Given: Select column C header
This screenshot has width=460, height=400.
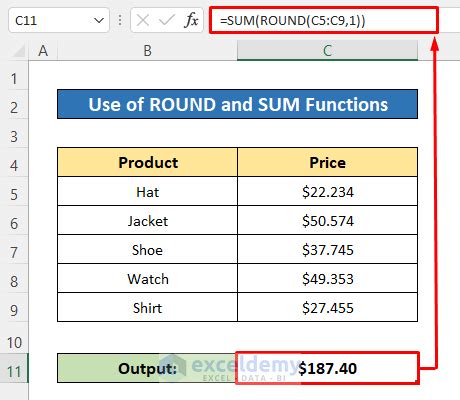Looking at the screenshot, I should point(327,51).
